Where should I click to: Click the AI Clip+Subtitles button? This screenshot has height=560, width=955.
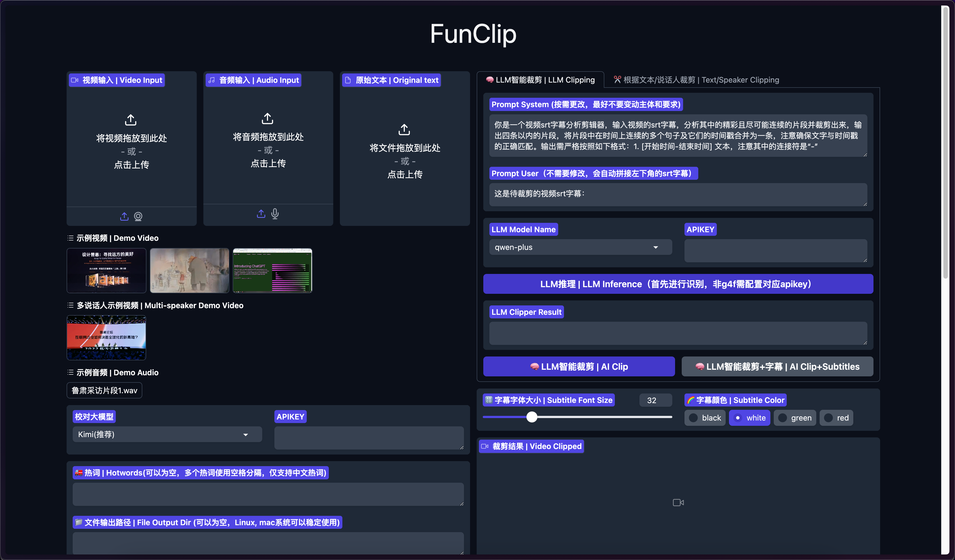coord(777,366)
